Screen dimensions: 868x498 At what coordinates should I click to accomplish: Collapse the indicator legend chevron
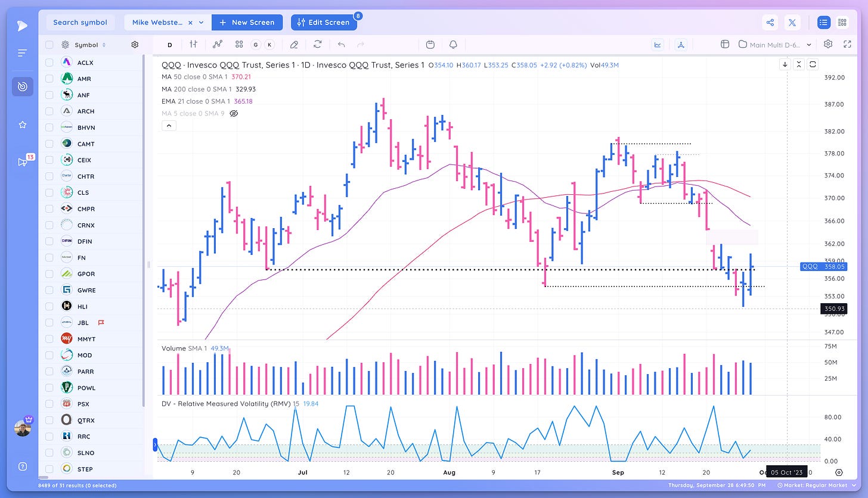[x=168, y=126]
